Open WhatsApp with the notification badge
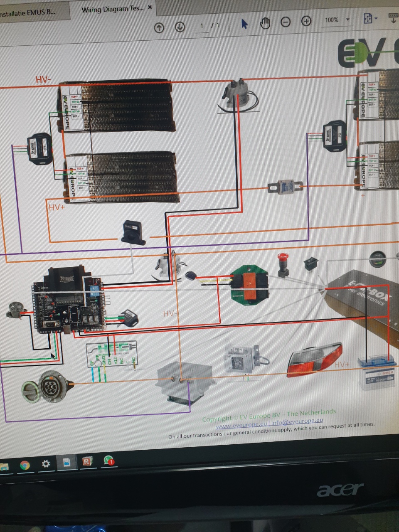 [x=108, y=461]
